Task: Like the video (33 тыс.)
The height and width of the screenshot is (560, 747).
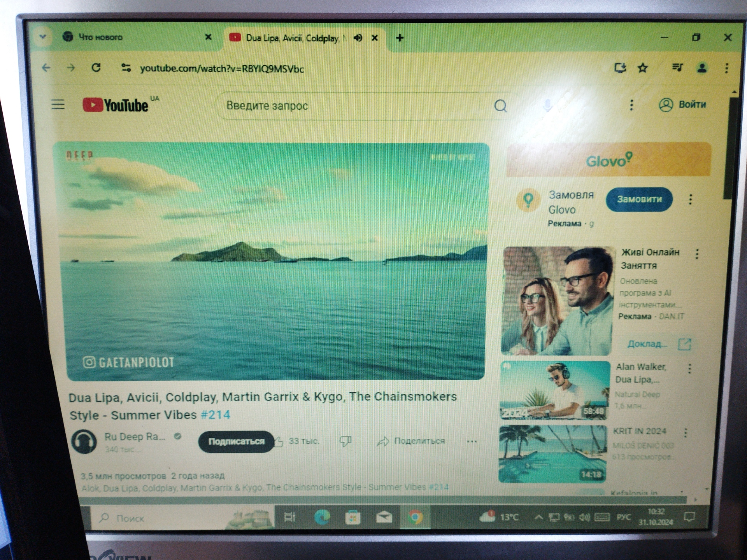Action: (x=296, y=441)
